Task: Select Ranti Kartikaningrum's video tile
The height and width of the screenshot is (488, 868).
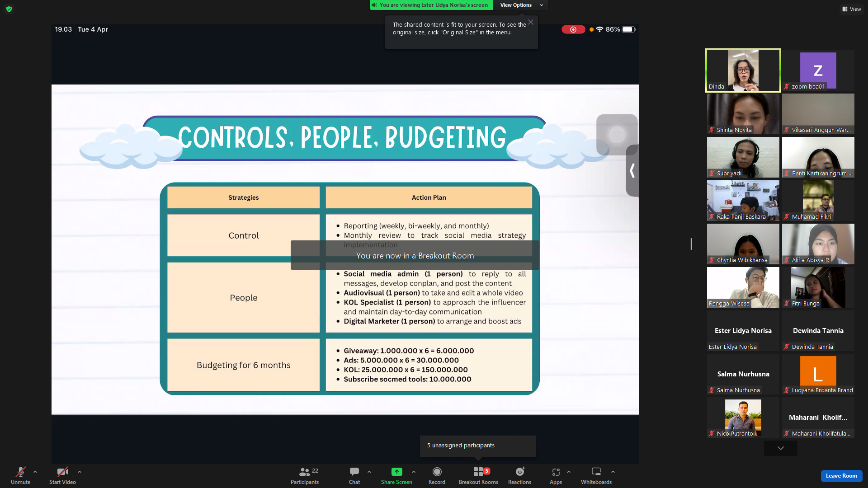Action: pos(818,157)
